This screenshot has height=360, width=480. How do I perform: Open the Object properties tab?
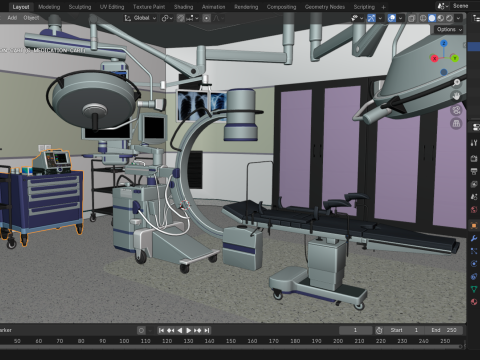point(474,226)
